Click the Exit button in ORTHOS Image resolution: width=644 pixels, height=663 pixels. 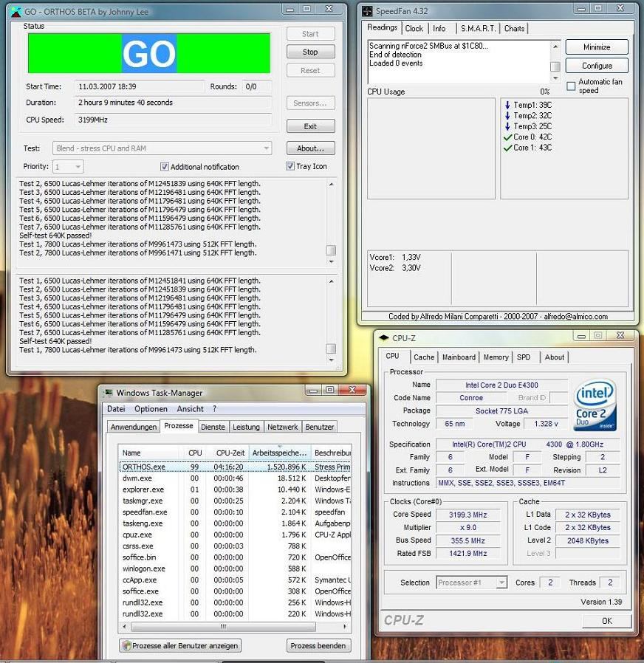[310, 126]
